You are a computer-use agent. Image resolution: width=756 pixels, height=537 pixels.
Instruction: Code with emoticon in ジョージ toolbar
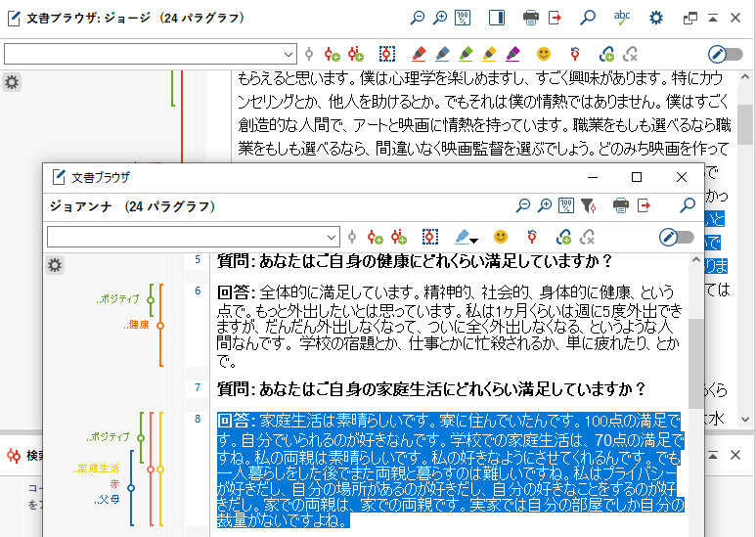544,54
